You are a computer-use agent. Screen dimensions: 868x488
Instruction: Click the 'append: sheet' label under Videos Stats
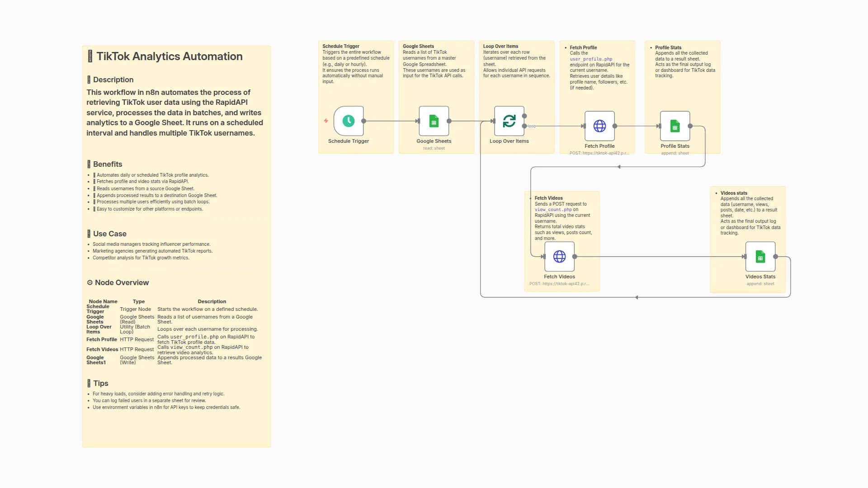pos(760,283)
